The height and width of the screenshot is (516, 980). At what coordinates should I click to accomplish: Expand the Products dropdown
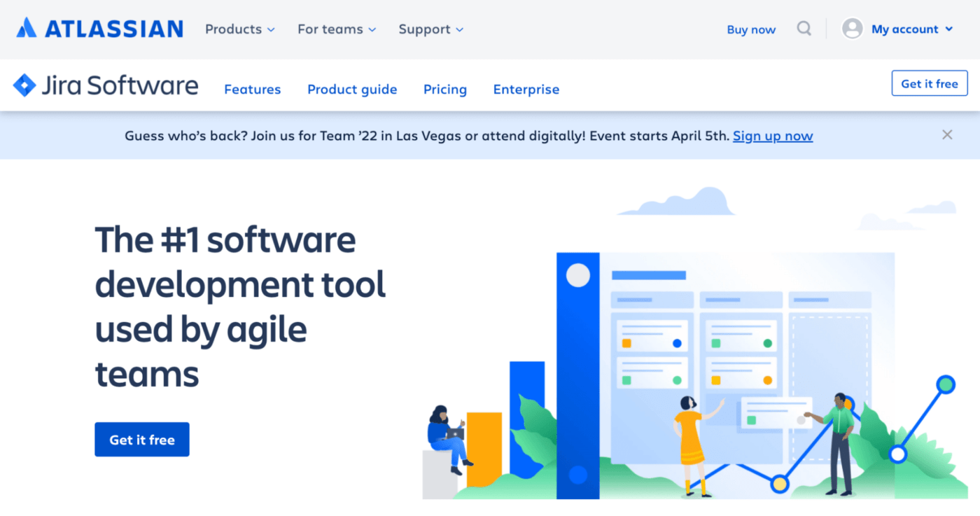point(240,29)
